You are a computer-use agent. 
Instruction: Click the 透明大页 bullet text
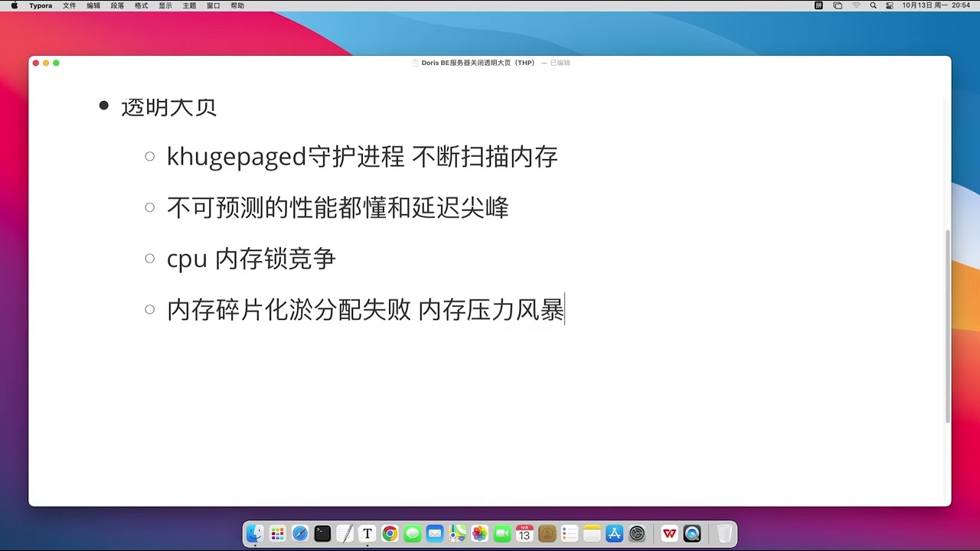[168, 107]
